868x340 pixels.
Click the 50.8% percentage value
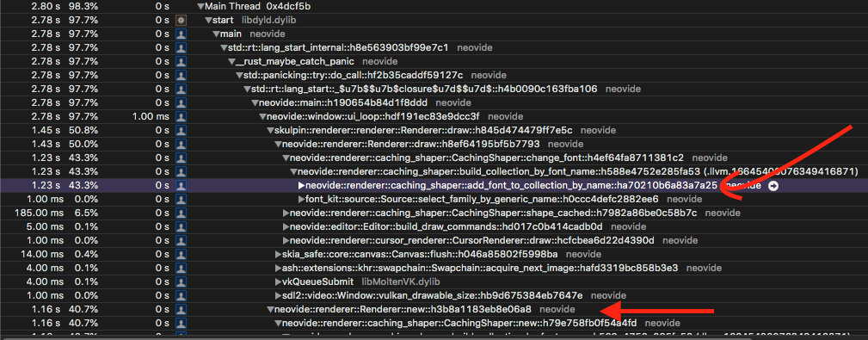pos(84,131)
